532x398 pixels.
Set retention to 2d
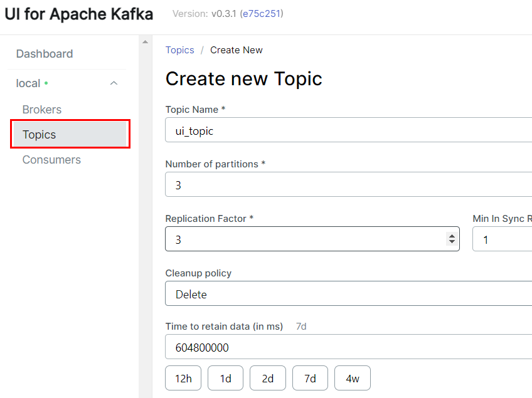tap(268, 378)
